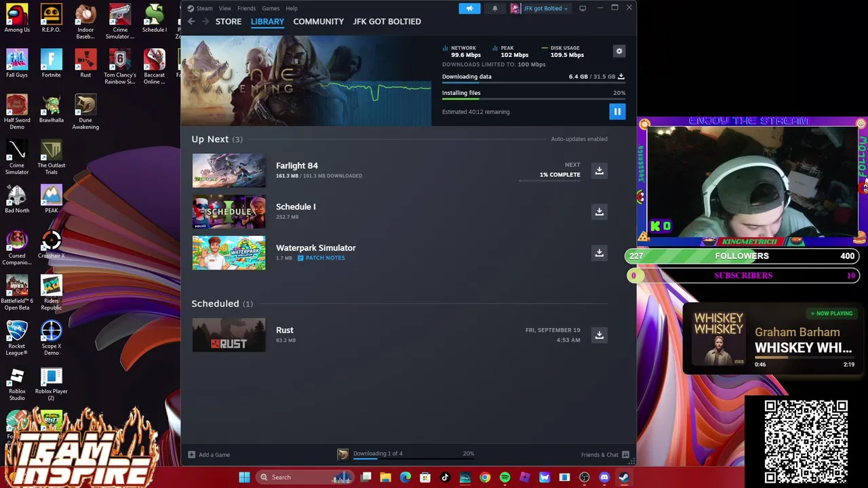Click Add a Game
This screenshot has height=488, width=868.
210,455
